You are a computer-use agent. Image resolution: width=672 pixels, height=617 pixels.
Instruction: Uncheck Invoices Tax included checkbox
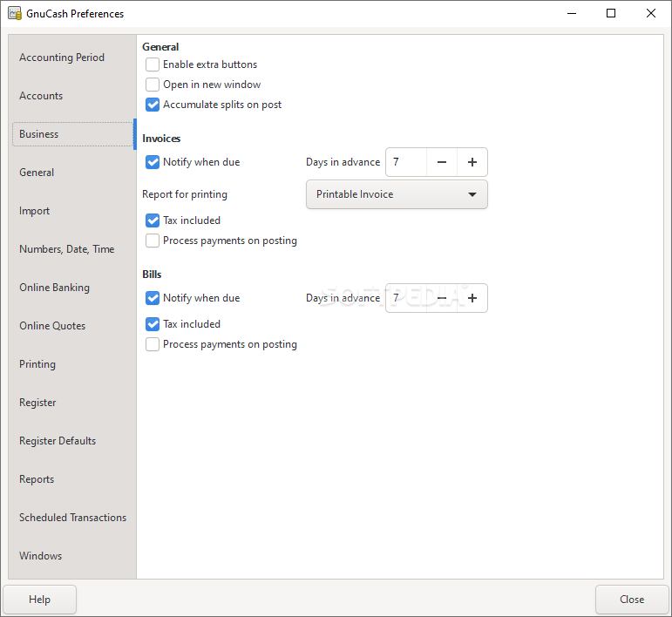153,220
